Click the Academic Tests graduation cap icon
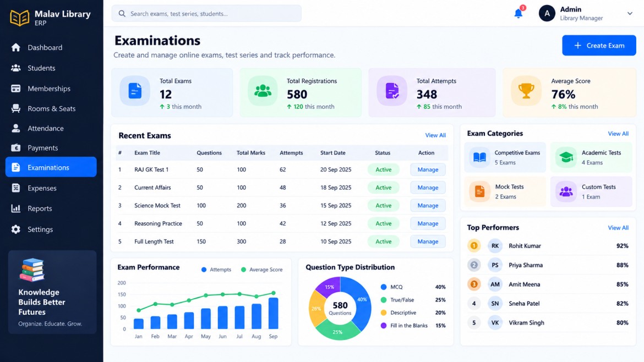 [566, 157]
